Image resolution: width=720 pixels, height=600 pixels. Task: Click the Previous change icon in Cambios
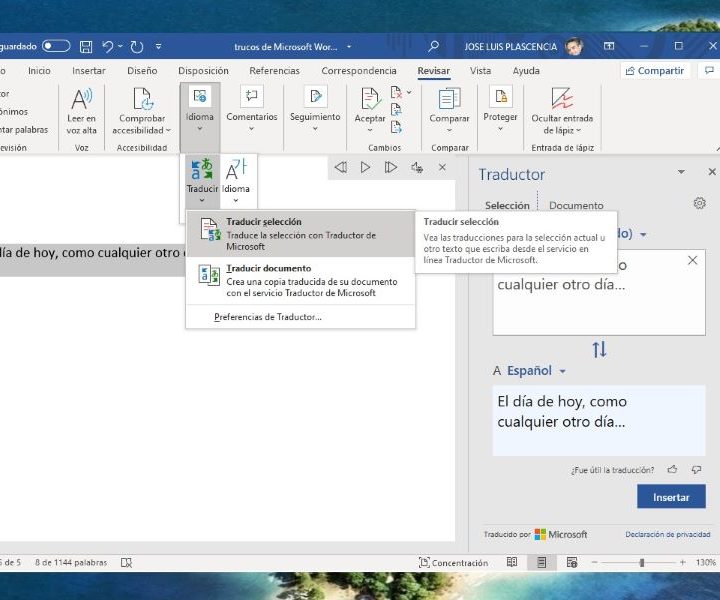tap(396, 110)
